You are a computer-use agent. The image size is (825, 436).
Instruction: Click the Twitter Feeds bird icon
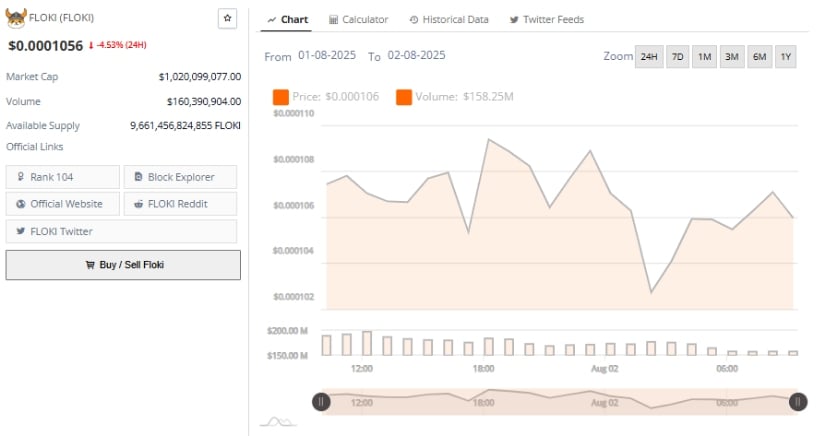(x=514, y=20)
